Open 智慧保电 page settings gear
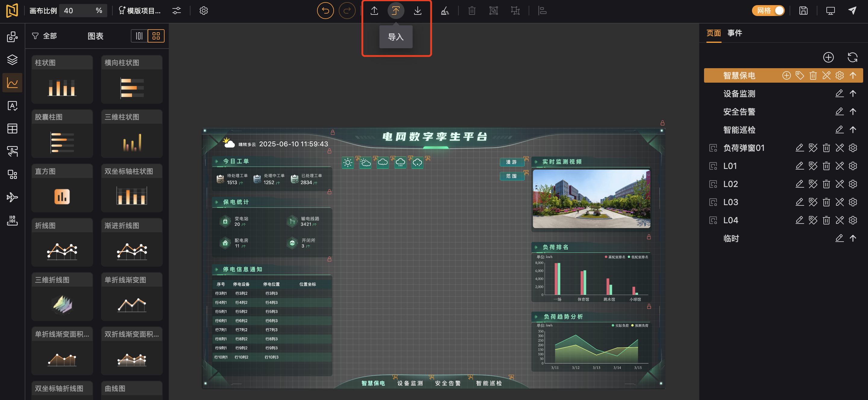Screen dimensions: 868x400 pyautogui.click(x=839, y=75)
